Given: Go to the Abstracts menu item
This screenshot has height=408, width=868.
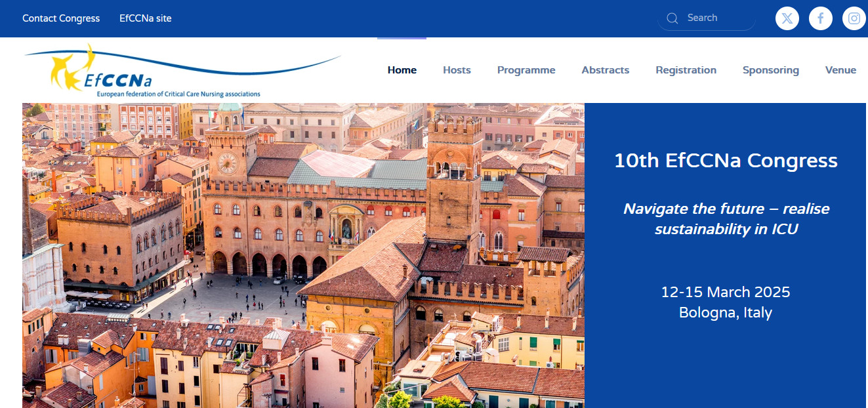Looking at the screenshot, I should (x=606, y=70).
